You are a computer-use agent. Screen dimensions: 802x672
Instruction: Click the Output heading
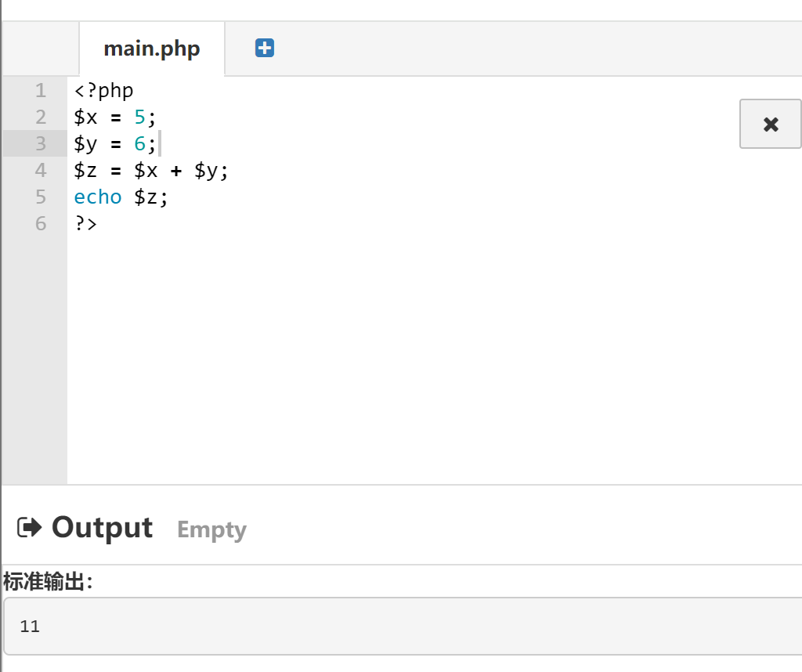pos(103,527)
